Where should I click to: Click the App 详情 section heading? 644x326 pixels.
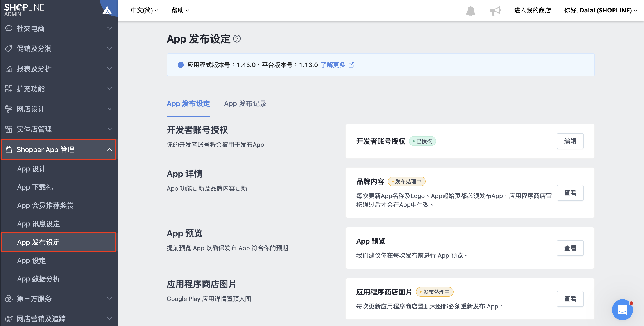(184, 174)
